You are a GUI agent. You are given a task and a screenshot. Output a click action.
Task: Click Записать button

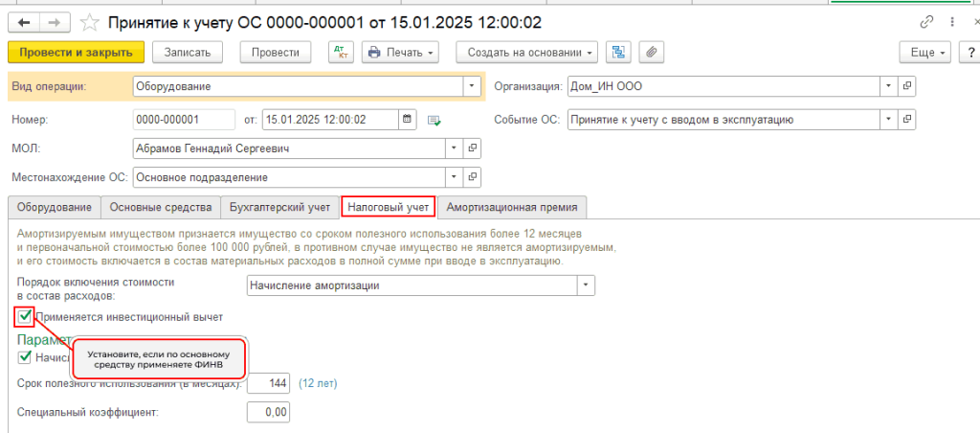tap(188, 53)
